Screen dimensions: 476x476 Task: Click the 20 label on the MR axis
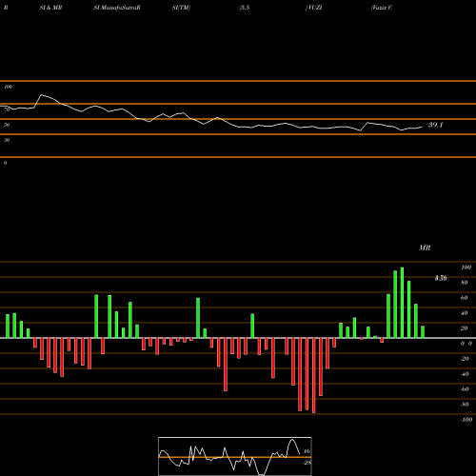point(465,328)
